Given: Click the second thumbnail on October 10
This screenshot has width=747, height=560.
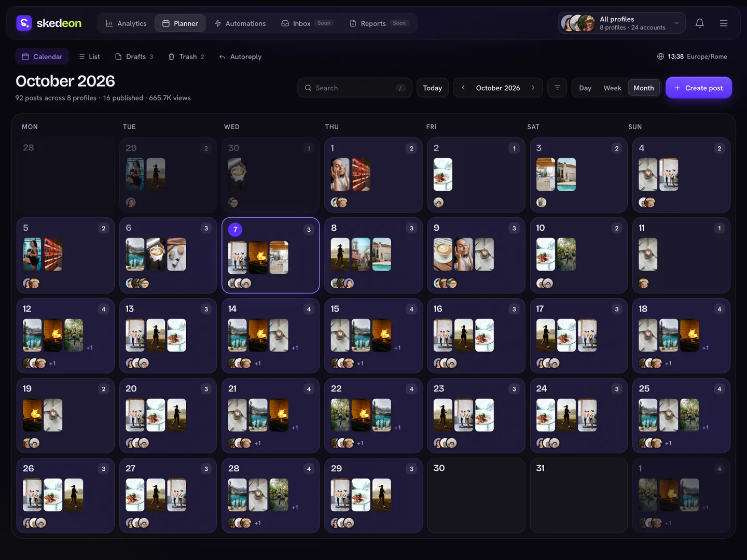Looking at the screenshot, I should [x=566, y=254].
